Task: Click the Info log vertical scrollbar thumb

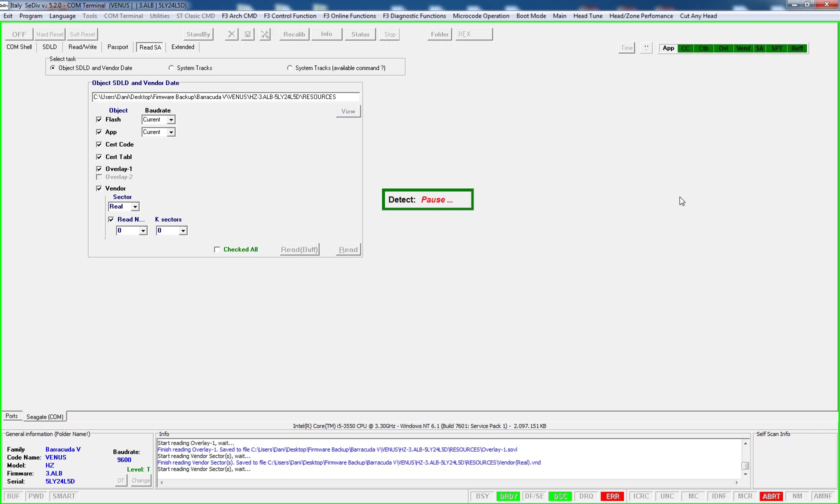Action: pyautogui.click(x=745, y=465)
